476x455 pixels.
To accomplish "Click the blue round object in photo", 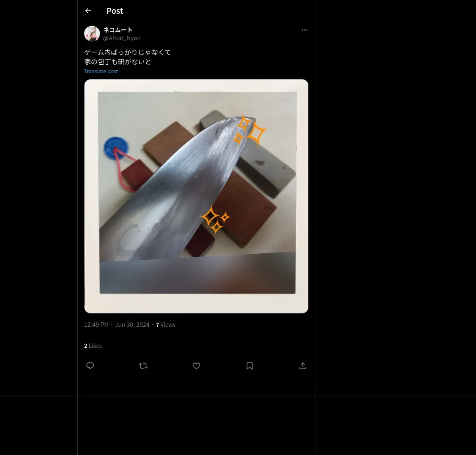I will 115,148.
